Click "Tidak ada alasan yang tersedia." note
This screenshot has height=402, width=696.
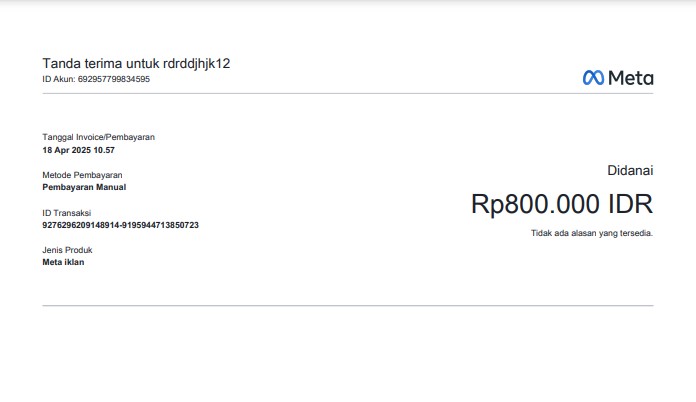coord(591,233)
